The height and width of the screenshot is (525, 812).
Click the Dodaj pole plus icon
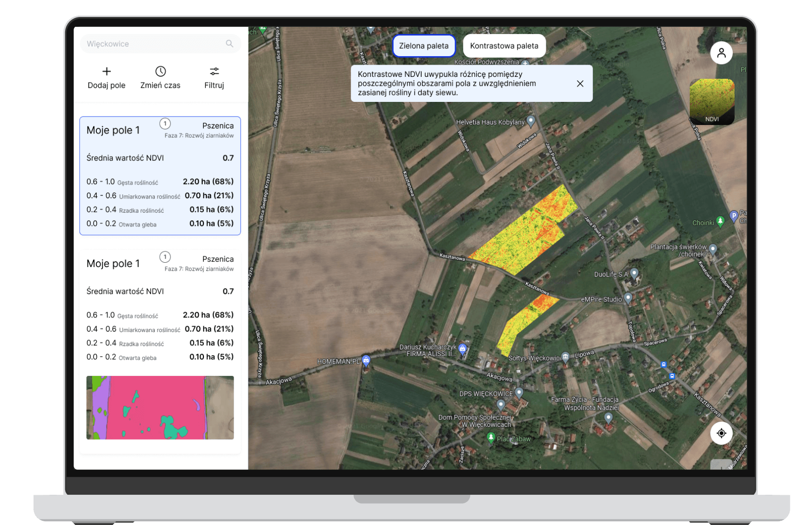click(107, 71)
